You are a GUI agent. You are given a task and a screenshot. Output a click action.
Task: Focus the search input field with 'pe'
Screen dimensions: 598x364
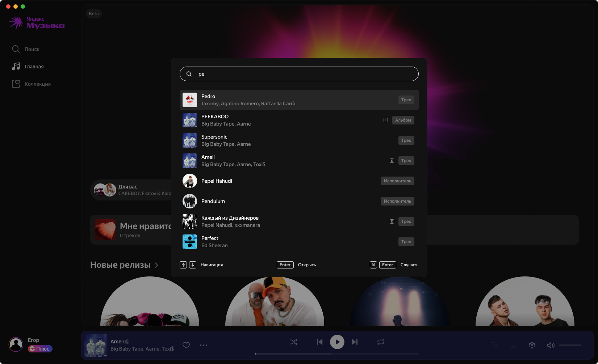point(299,74)
